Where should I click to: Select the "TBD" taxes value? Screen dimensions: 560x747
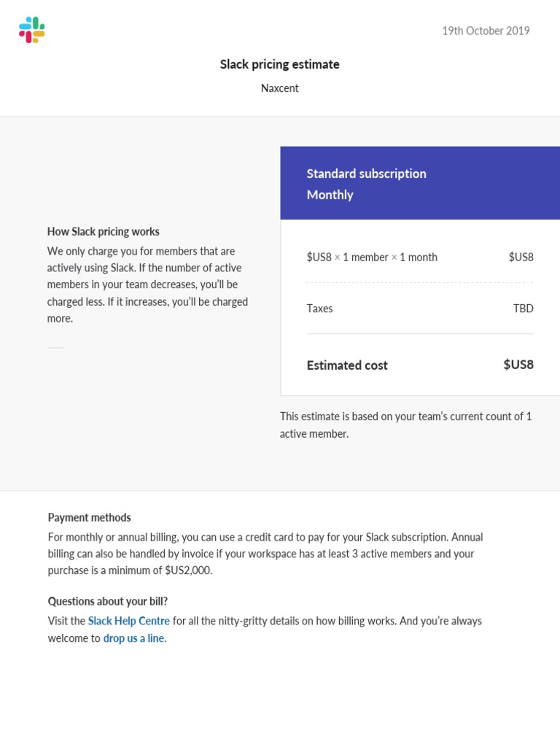[x=523, y=309]
